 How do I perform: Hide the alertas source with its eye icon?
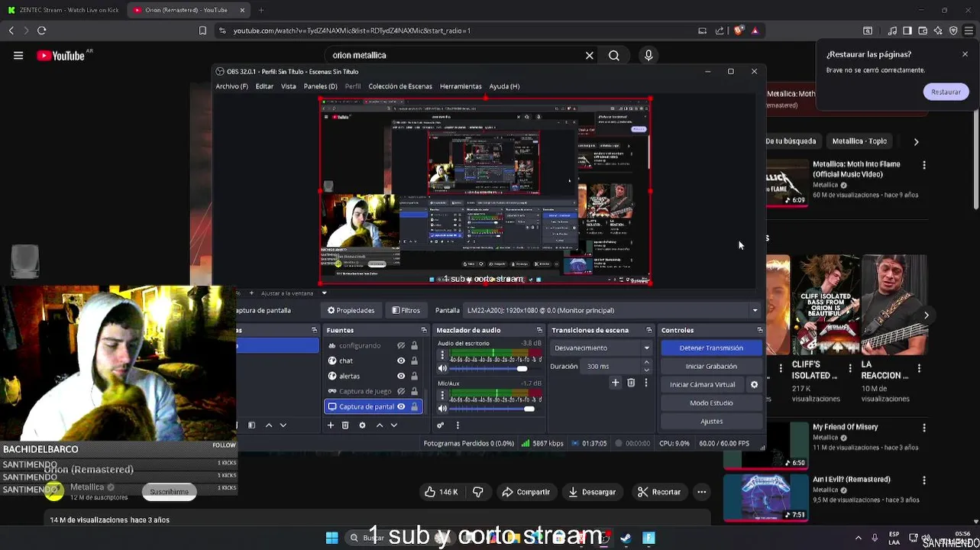401,376
